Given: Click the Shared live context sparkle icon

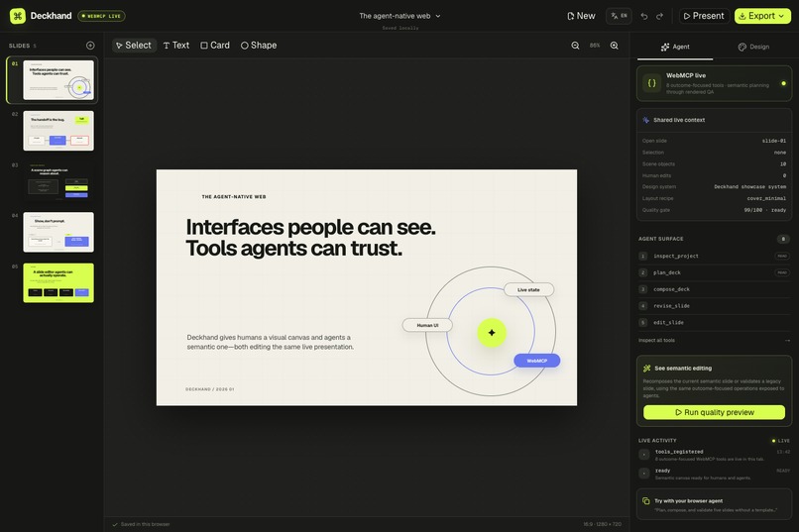Looking at the screenshot, I should (646, 120).
